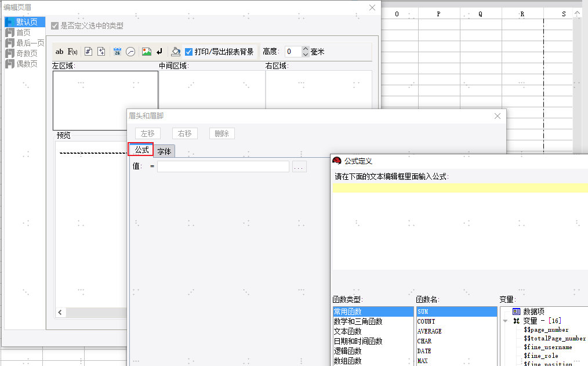The width and height of the screenshot is (588, 366).
Task: Insert formula with the F(x) icon
Action: pyautogui.click(x=72, y=52)
